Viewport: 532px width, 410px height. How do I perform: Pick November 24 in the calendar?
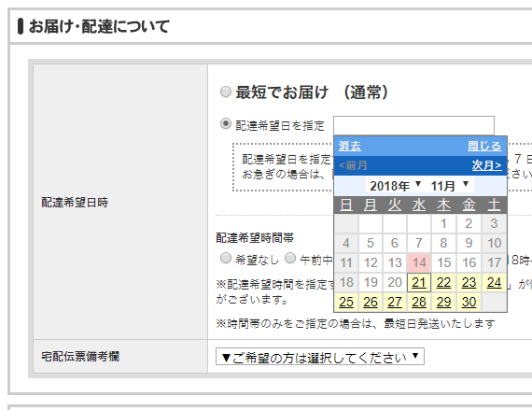coord(494,282)
